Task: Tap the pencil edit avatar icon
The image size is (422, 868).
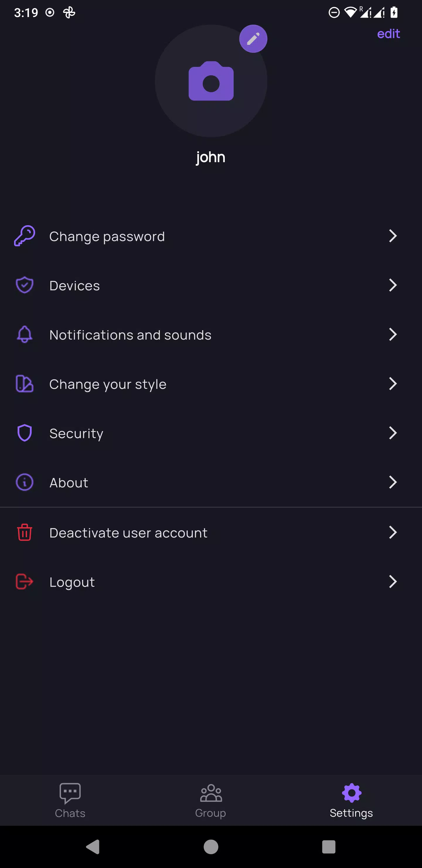Action: coord(253,39)
